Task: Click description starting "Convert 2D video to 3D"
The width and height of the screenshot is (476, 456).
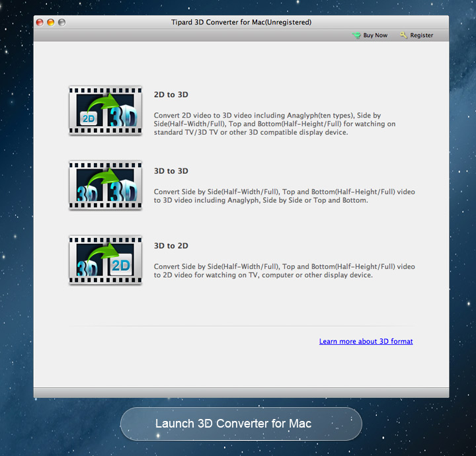Action: tap(274, 124)
